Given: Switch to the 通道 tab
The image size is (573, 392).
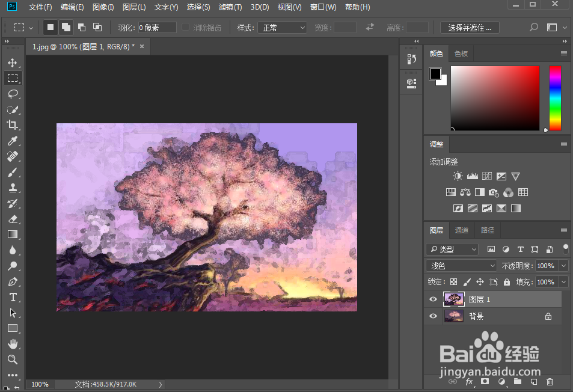Looking at the screenshot, I should point(462,230).
